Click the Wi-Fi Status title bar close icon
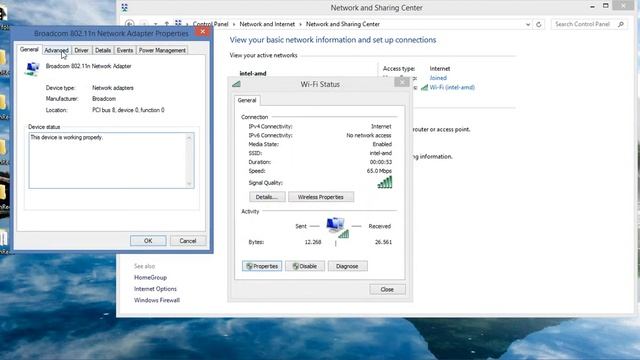The image size is (640, 360). [402, 82]
